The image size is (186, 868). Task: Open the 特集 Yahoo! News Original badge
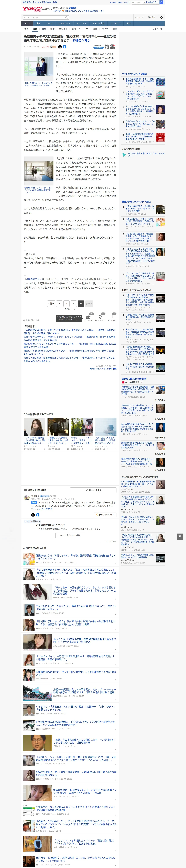(104, 47)
